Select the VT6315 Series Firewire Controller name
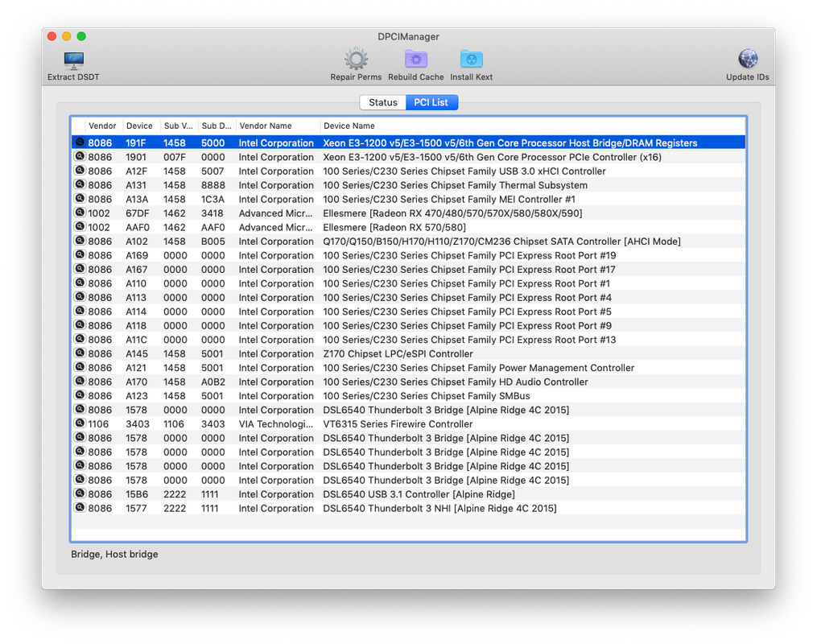This screenshot has width=817, height=644. 398,424
